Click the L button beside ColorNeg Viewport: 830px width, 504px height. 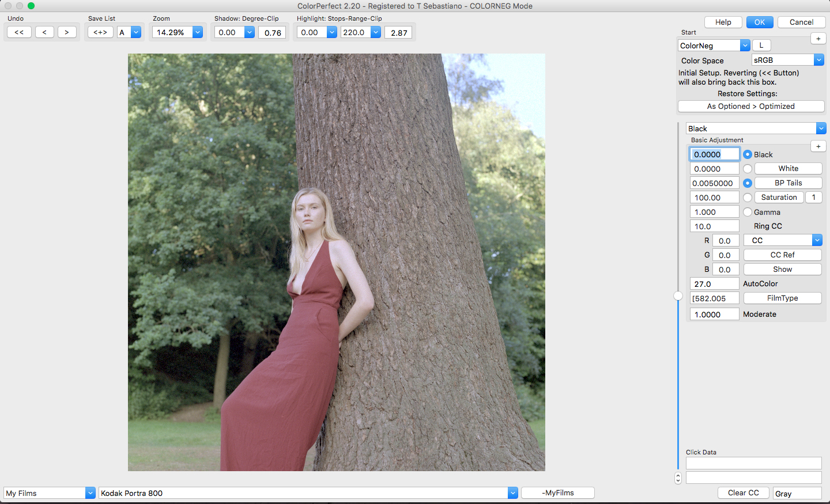(761, 45)
